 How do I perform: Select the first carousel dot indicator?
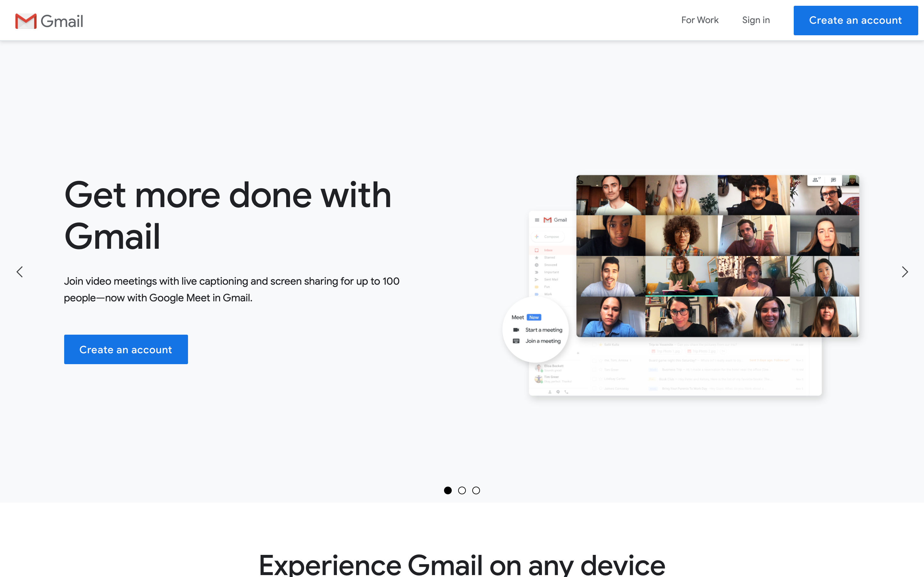click(x=448, y=490)
